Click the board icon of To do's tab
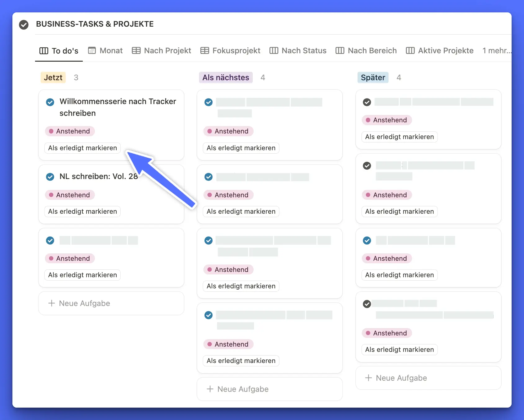524x420 pixels. click(44, 51)
